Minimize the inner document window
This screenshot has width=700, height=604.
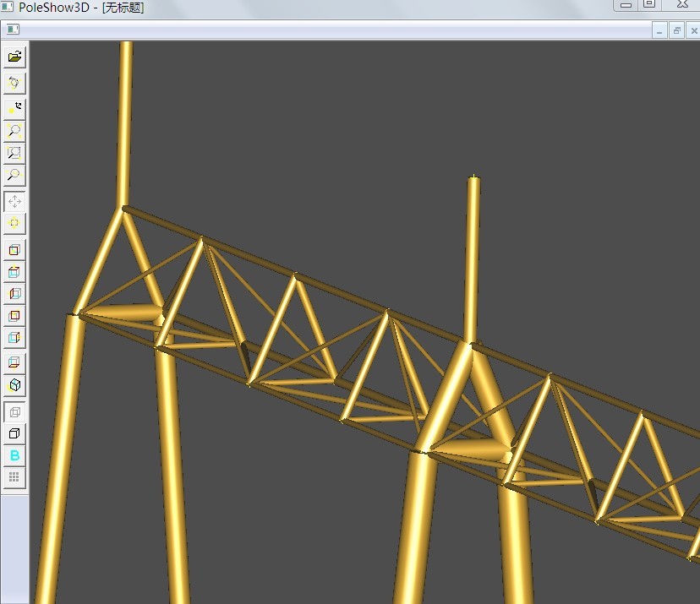tap(659, 30)
